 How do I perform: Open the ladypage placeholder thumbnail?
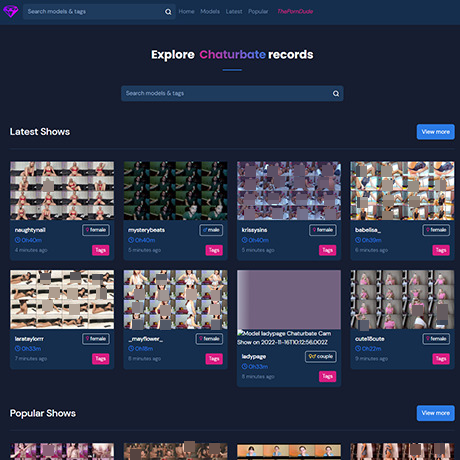click(x=289, y=300)
